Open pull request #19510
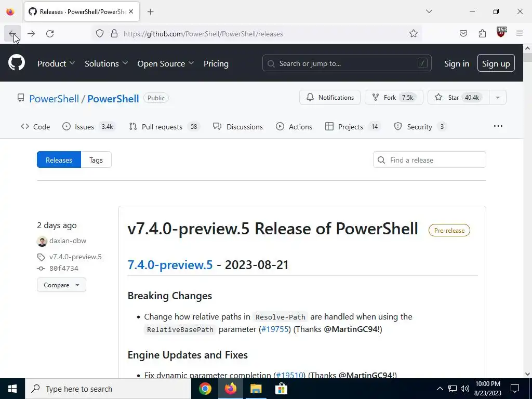Image resolution: width=532 pixels, height=399 pixels. pos(289,375)
